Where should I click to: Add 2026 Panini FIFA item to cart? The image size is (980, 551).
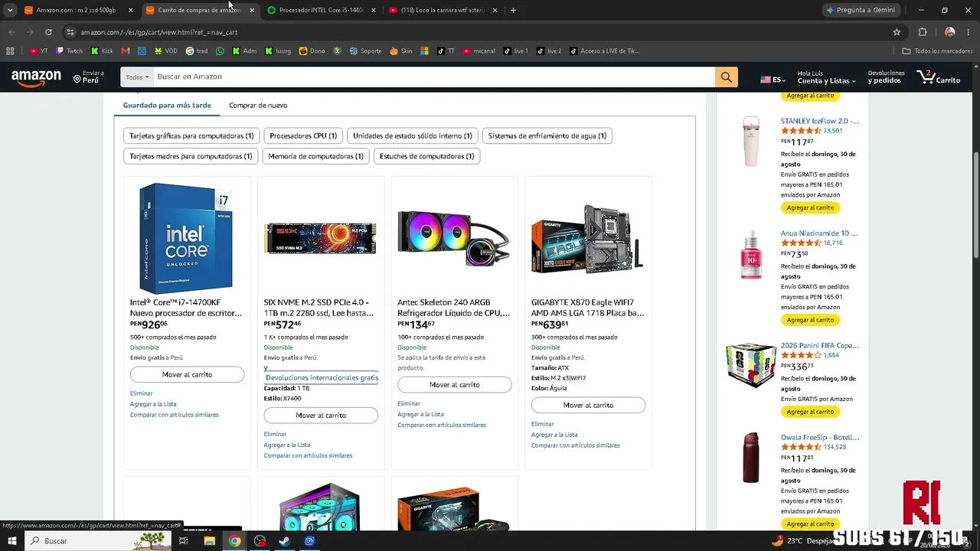[810, 412]
